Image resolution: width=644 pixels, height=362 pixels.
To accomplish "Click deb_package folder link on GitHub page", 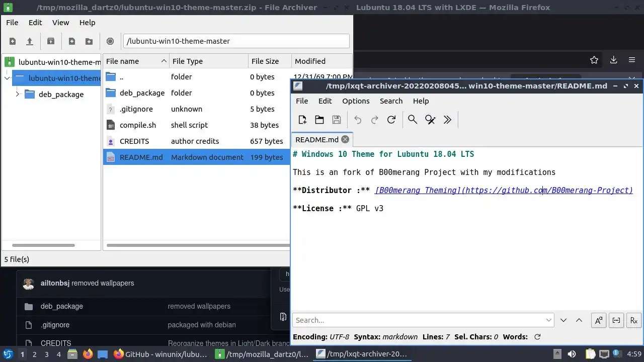I will click(x=62, y=306).
